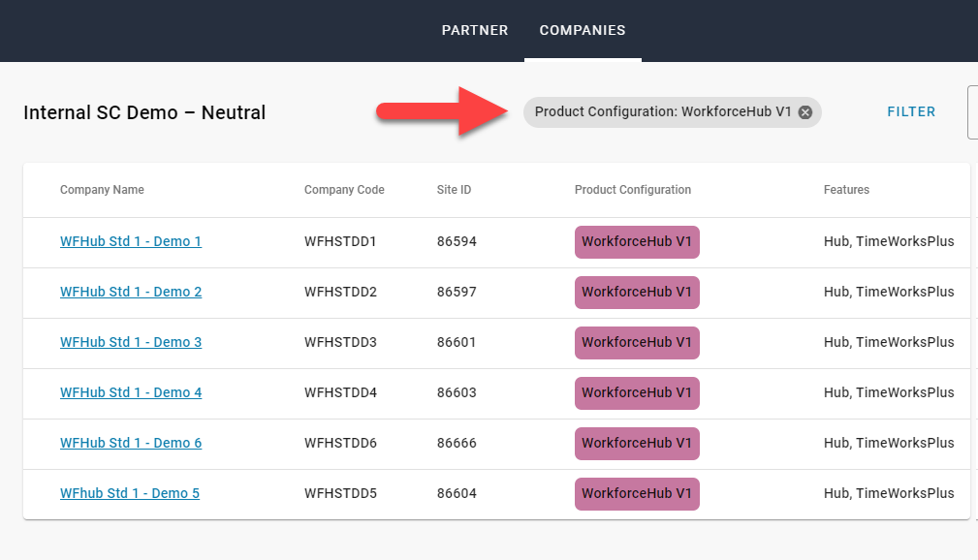Click the X on the Product Configuration filter
This screenshot has height=560, width=978.
[805, 111]
